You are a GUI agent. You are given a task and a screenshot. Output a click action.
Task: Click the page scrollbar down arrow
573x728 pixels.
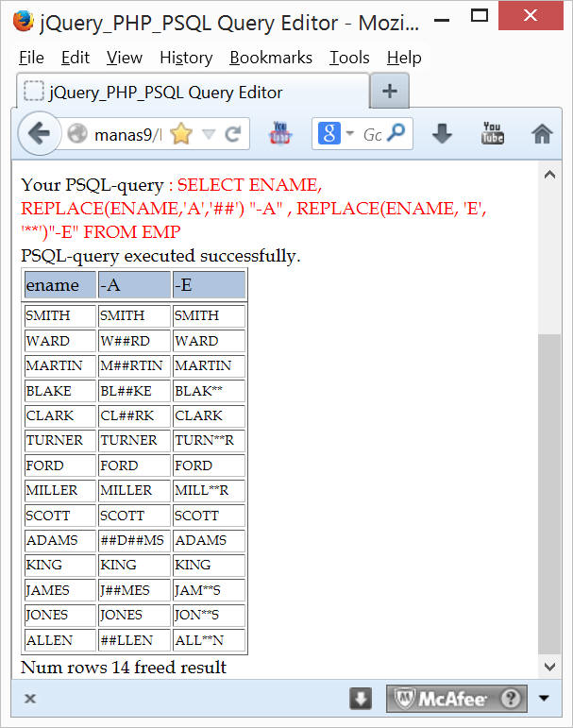point(549,667)
